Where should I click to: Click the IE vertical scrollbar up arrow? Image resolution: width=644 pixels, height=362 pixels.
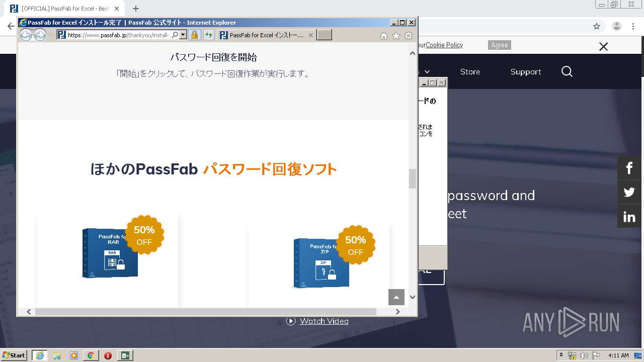413,53
